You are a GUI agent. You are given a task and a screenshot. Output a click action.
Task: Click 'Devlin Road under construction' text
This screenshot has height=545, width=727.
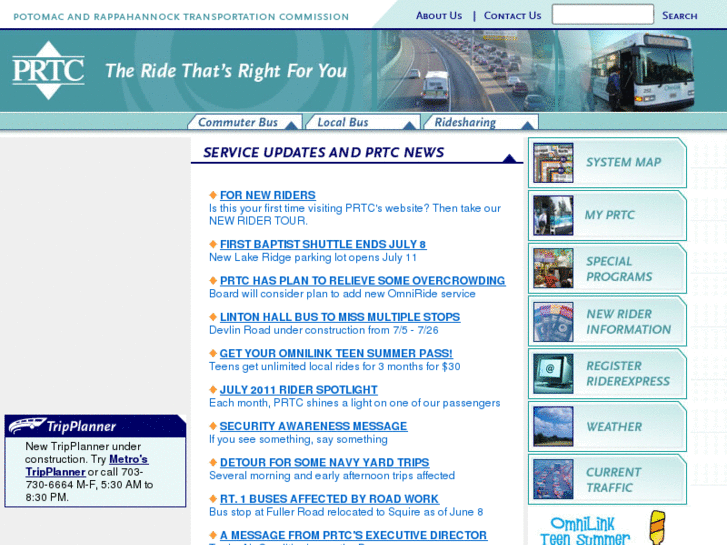point(324,330)
